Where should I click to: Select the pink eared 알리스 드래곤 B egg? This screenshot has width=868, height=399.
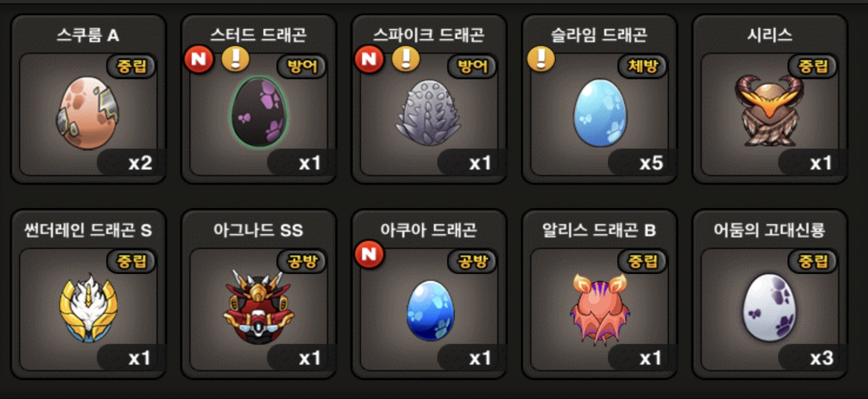point(600,308)
